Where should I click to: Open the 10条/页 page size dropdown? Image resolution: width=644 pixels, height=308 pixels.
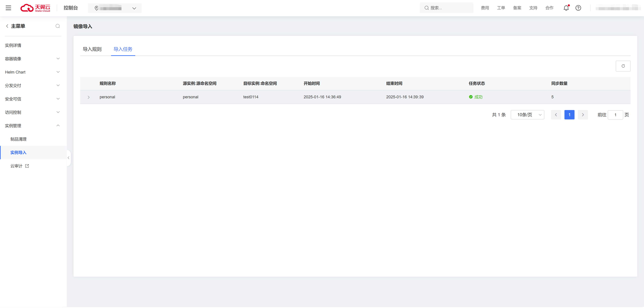(527, 115)
